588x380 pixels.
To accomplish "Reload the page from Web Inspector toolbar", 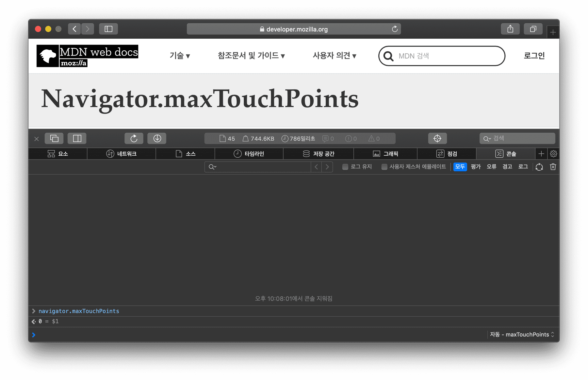I will click(134, 139).
